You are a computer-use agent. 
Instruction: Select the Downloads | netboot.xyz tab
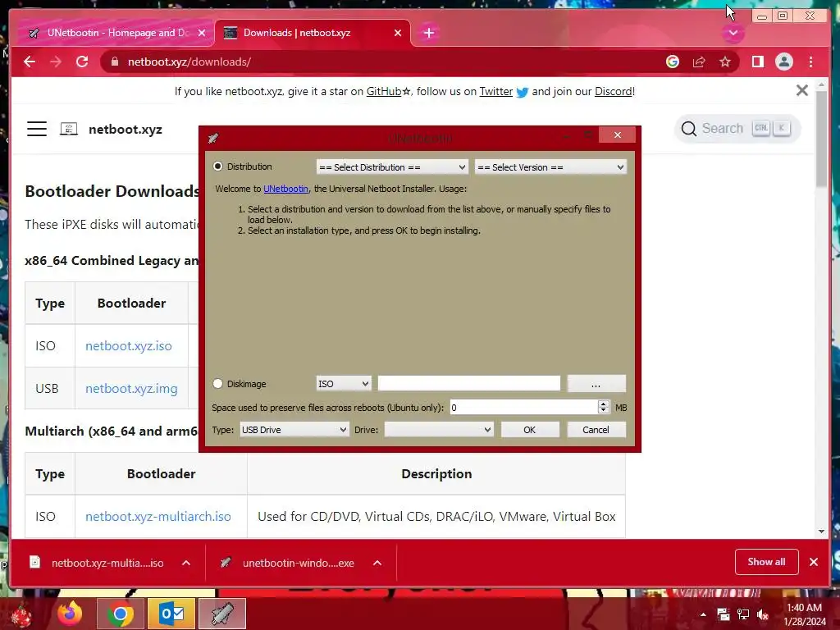point(313,33)
